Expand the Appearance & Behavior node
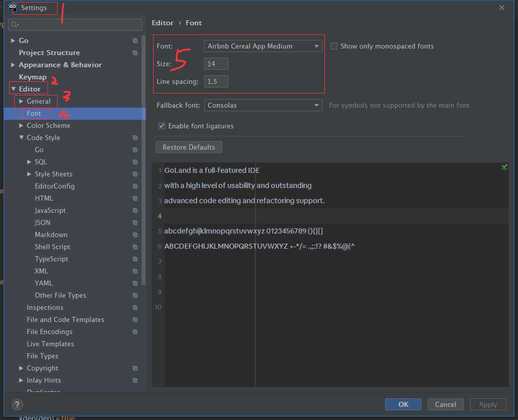This screenshot has height=420, width=518. 13,65
